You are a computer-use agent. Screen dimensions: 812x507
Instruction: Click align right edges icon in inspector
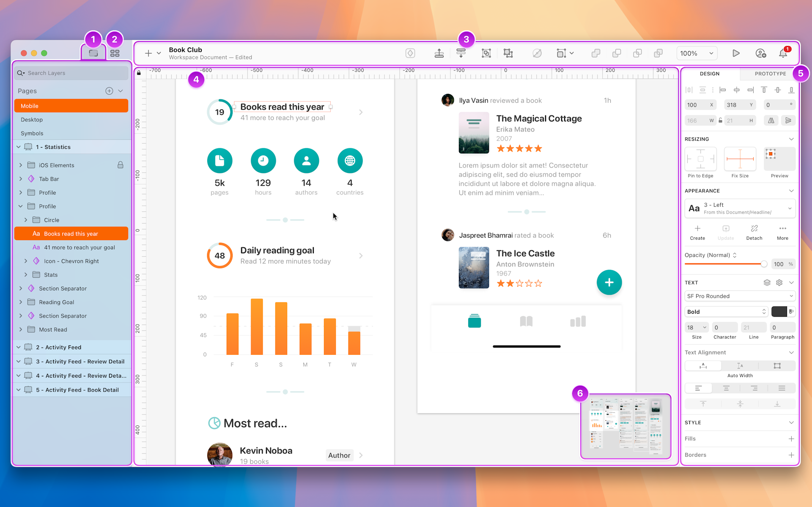pyautogui.click(x=750, y=90)
